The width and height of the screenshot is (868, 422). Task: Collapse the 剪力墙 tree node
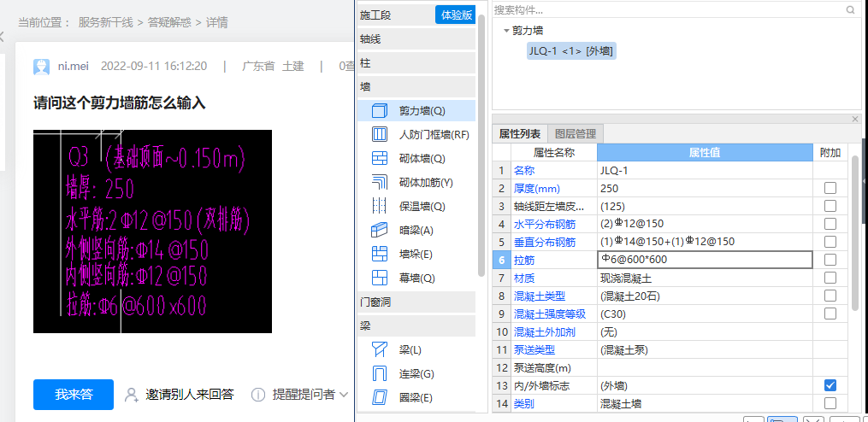pos(506,31)
